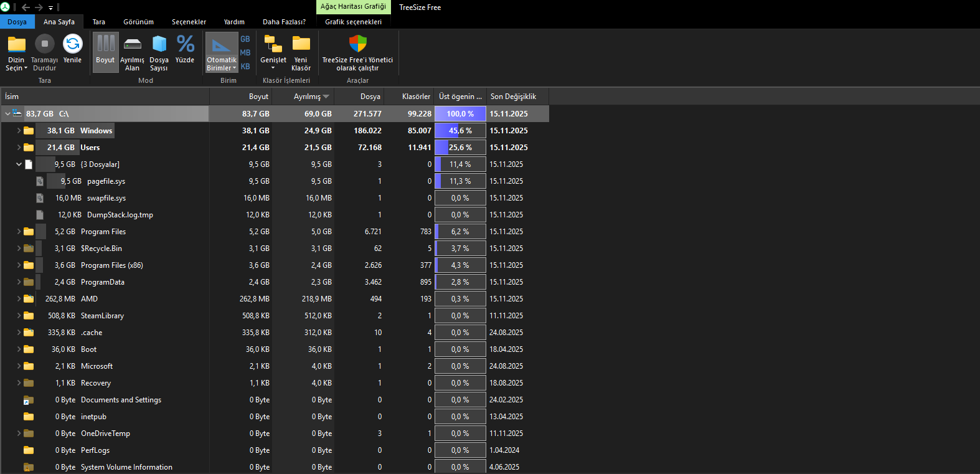Viewport: 980px width, 474px height.
Task: Click the navigate back arrow in title bar
Action: 26,7
